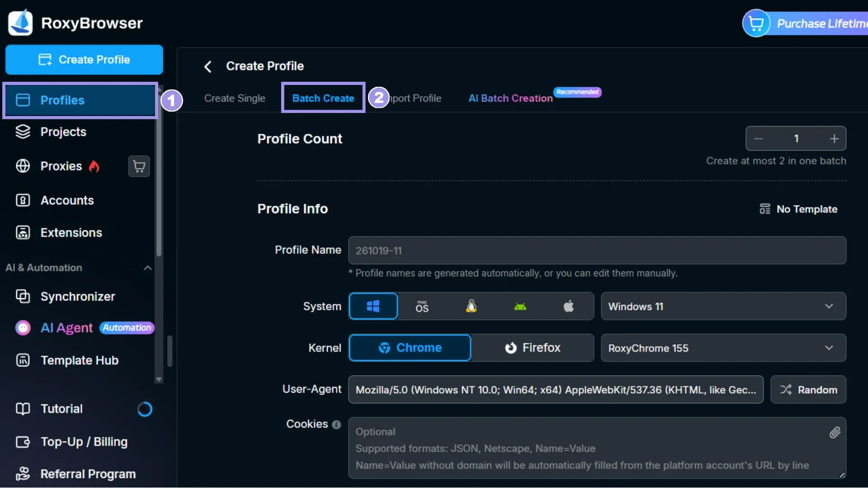868x488 pixels.
Task: Open Synchronizer in the sidebar
Action: (78, 296)
